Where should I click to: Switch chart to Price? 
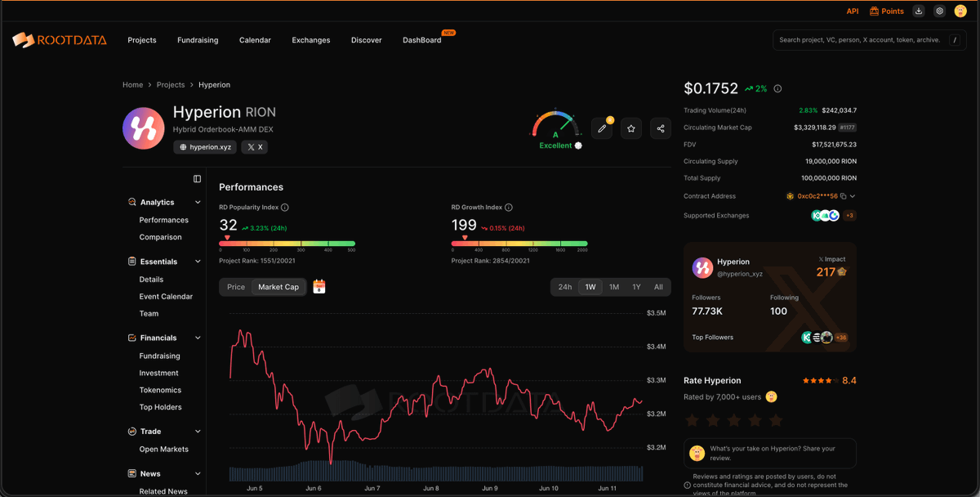[x=236, y=287]
